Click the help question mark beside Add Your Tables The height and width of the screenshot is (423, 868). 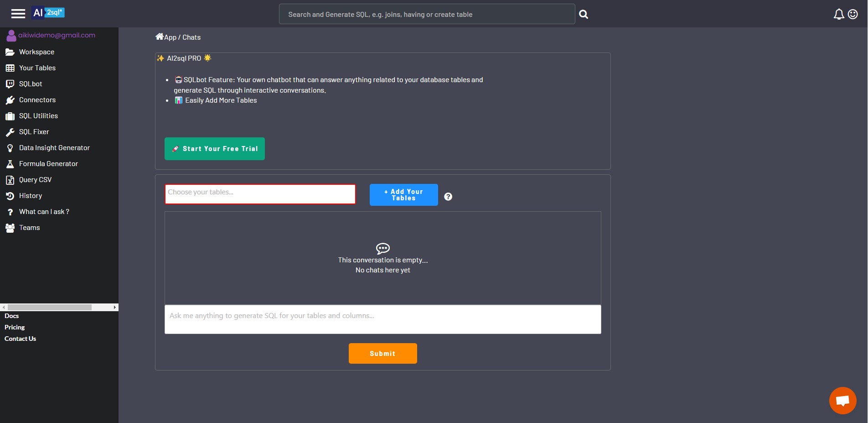(448, 197)
